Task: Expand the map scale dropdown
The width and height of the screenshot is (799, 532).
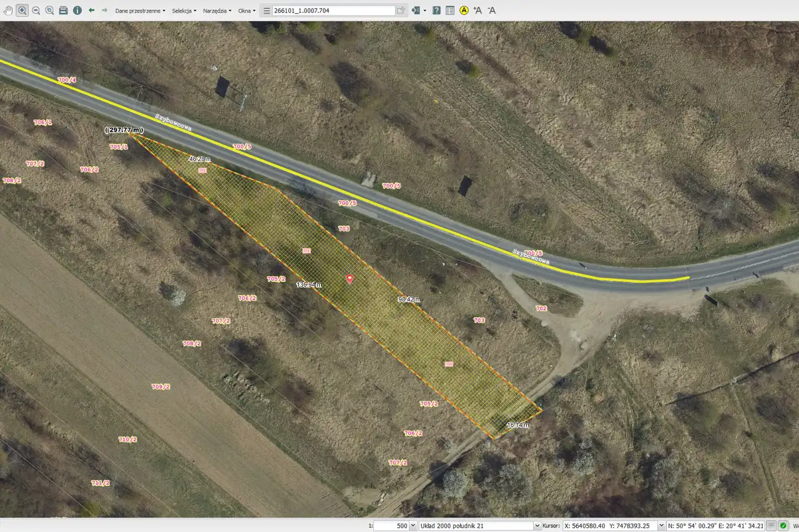Action: pos(413,526)
